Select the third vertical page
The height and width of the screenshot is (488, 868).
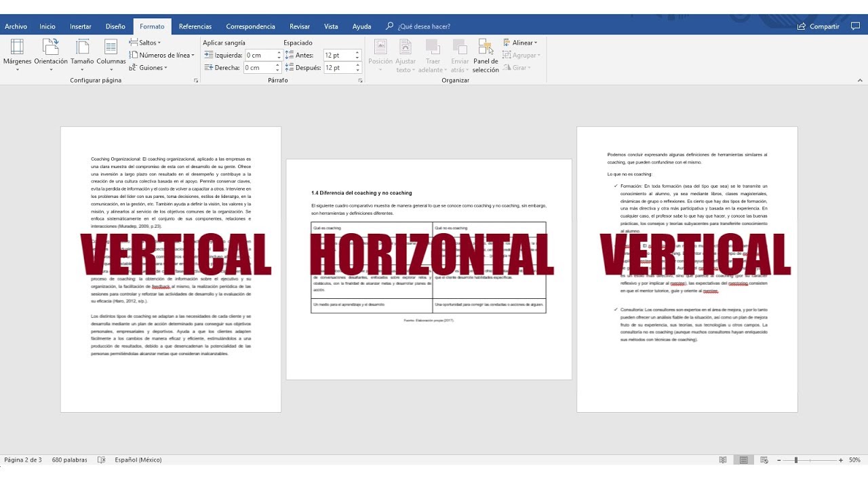687,269
